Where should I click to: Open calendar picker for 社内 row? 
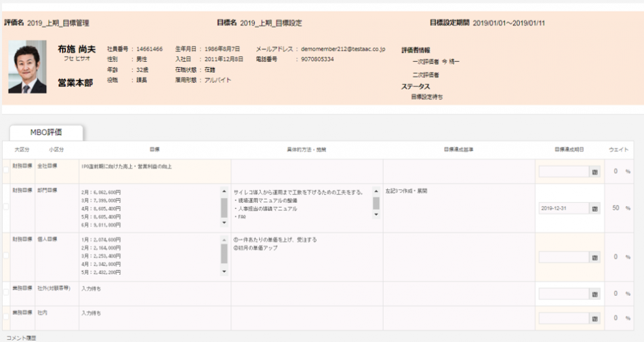595,318
